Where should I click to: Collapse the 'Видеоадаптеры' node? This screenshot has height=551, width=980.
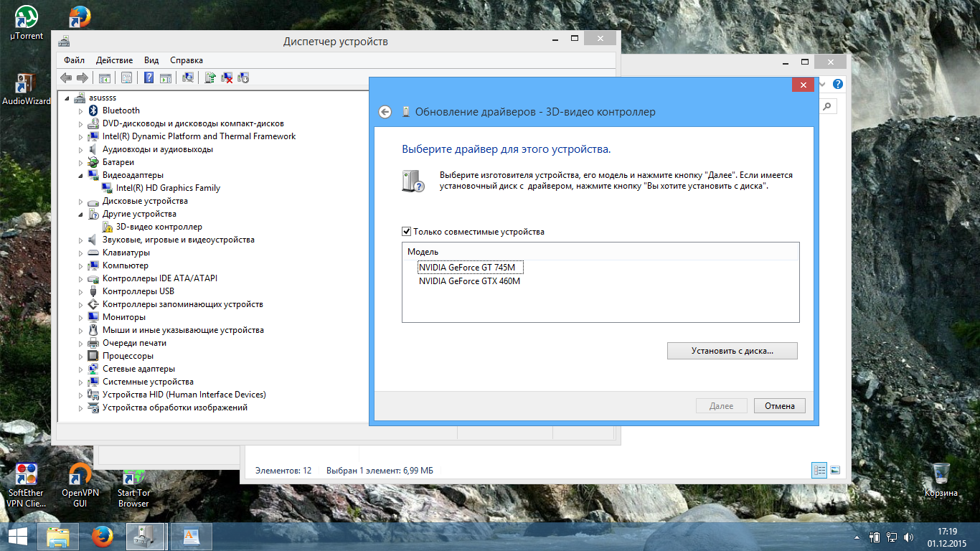click(x=81, y=175)
